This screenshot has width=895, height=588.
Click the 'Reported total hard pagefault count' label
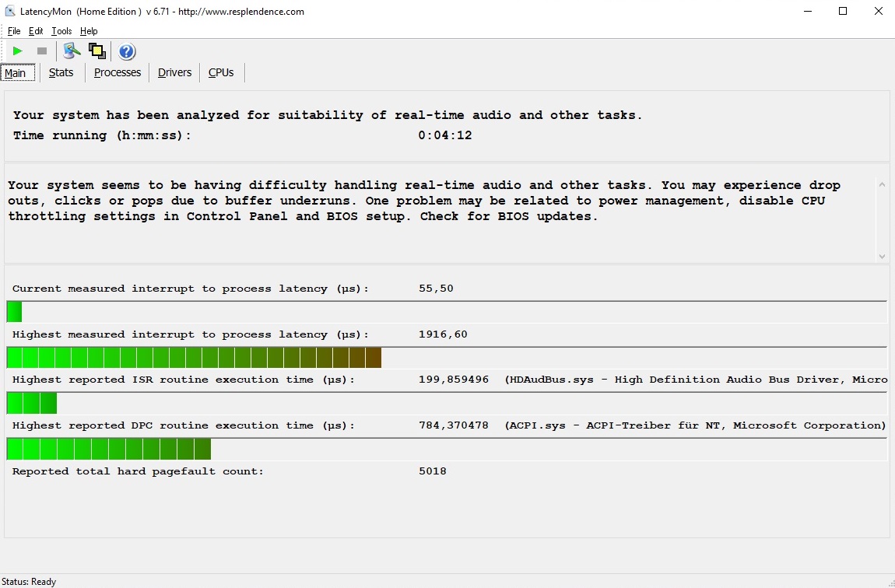[138, 471]
